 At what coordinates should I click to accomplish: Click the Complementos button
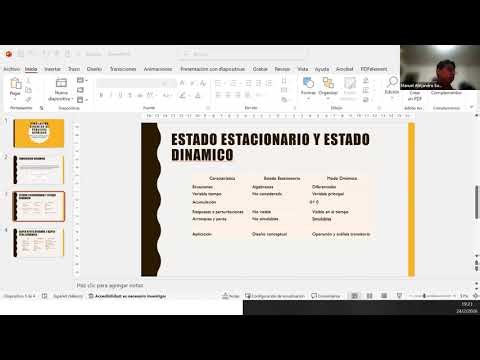446,93
